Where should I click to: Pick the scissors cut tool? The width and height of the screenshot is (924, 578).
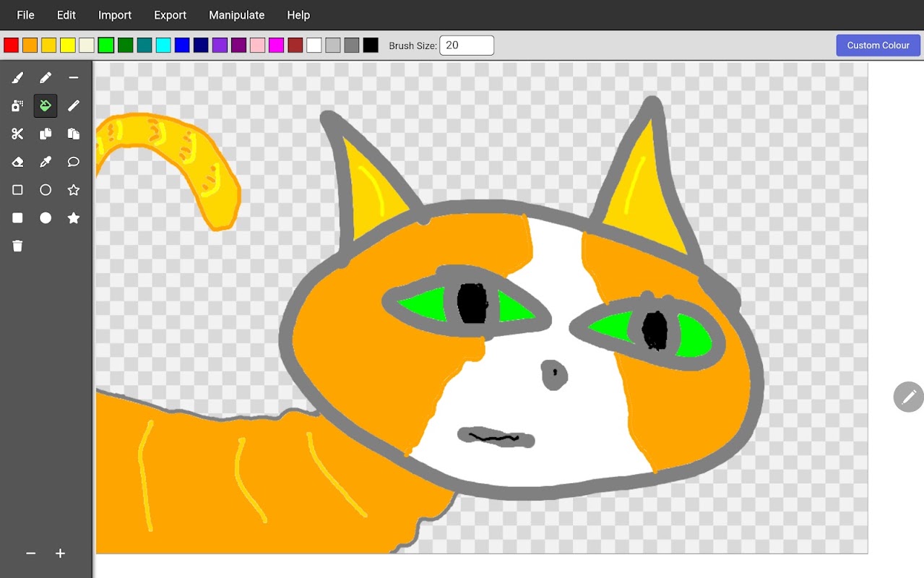pos(17,134)
